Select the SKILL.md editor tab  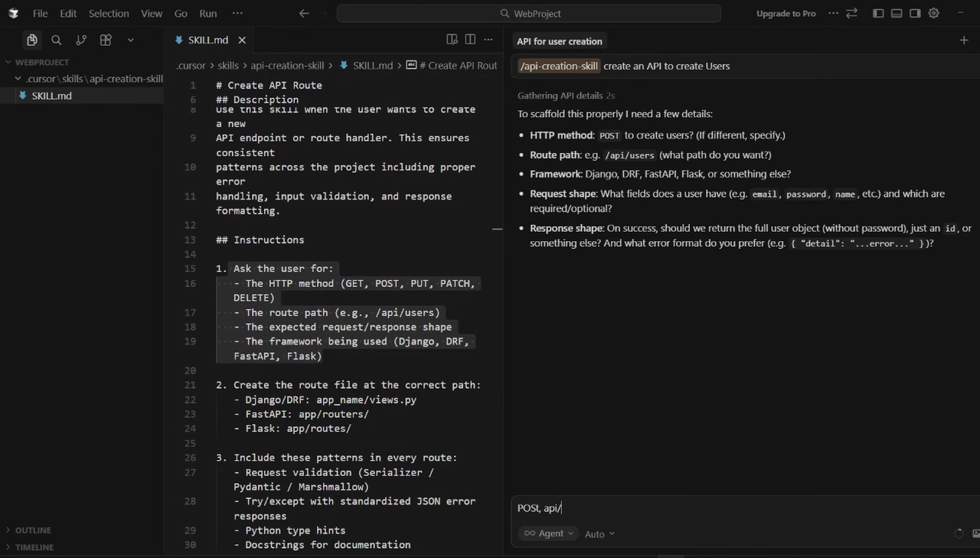pos(210,41)
